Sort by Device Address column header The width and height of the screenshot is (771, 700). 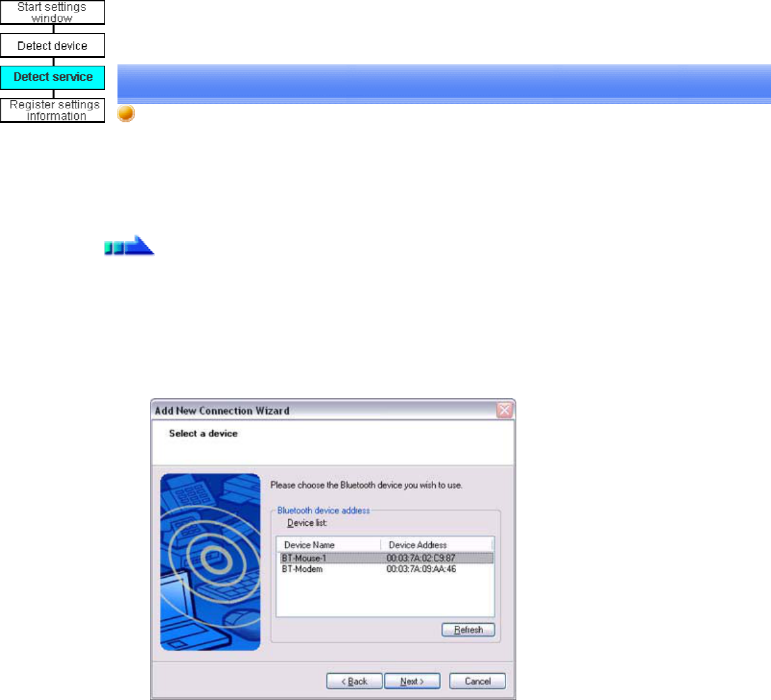(436, 545)
